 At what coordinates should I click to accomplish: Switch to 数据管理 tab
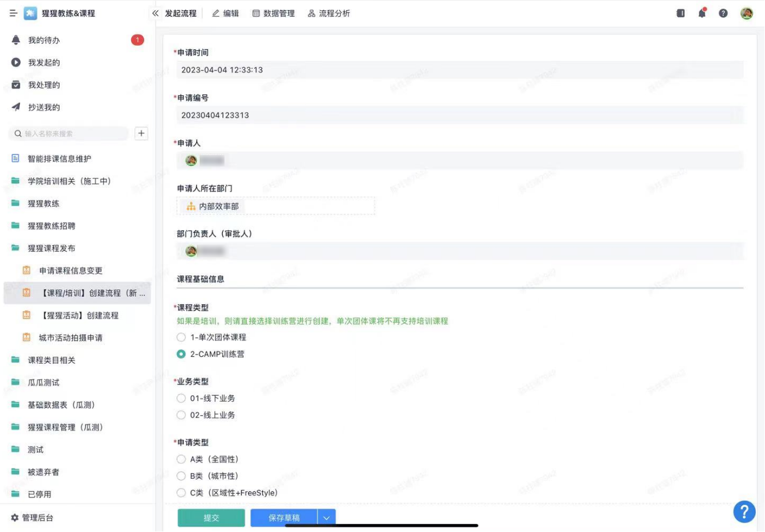pos(273,13)
